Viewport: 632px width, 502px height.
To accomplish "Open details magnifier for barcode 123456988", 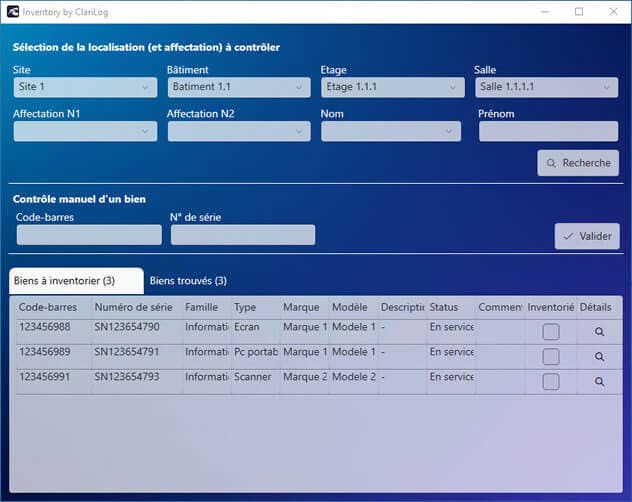I will click(599, 332).
